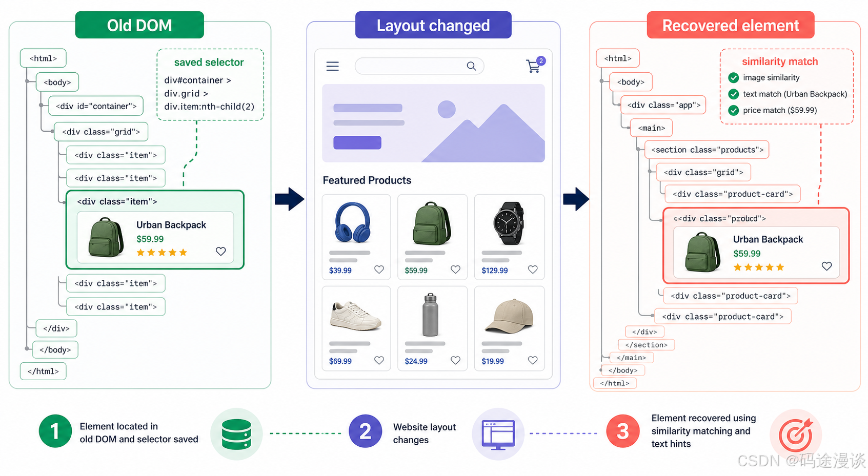Select the <div id="container"> node
The image size is (868, 476).
pyautogui.click(x=96, y=106)
